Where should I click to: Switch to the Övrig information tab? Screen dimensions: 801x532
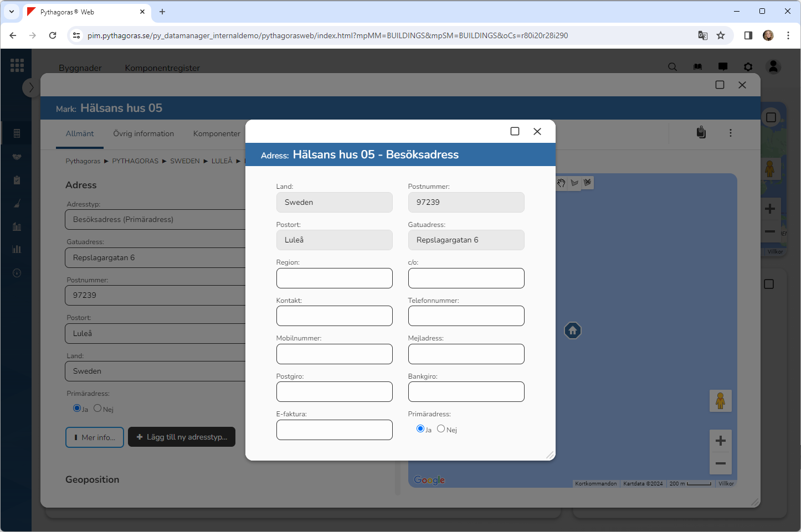143,134
